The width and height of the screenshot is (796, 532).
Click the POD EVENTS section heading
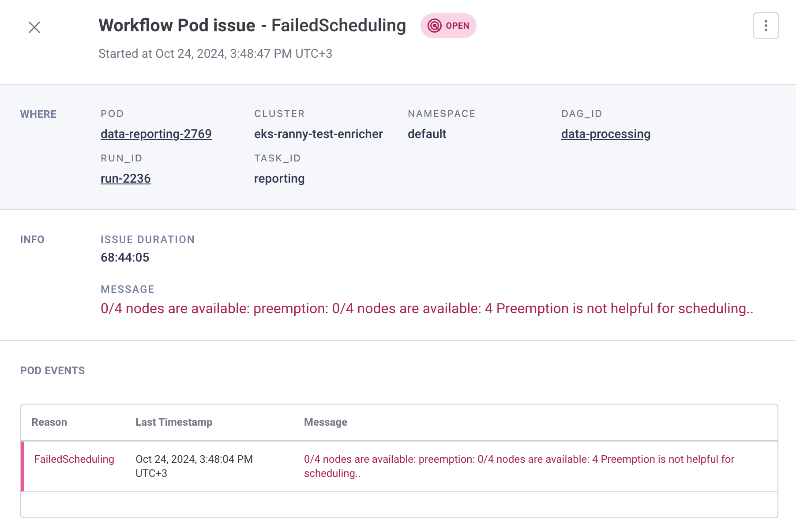[x=53, y=371]
